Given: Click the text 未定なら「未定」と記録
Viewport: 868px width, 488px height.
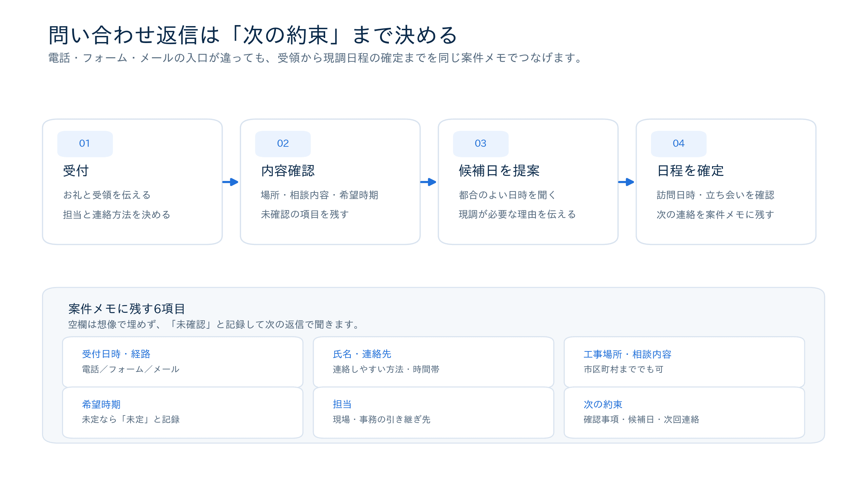Looking at the screenshot, I should (x=131, y=420).
